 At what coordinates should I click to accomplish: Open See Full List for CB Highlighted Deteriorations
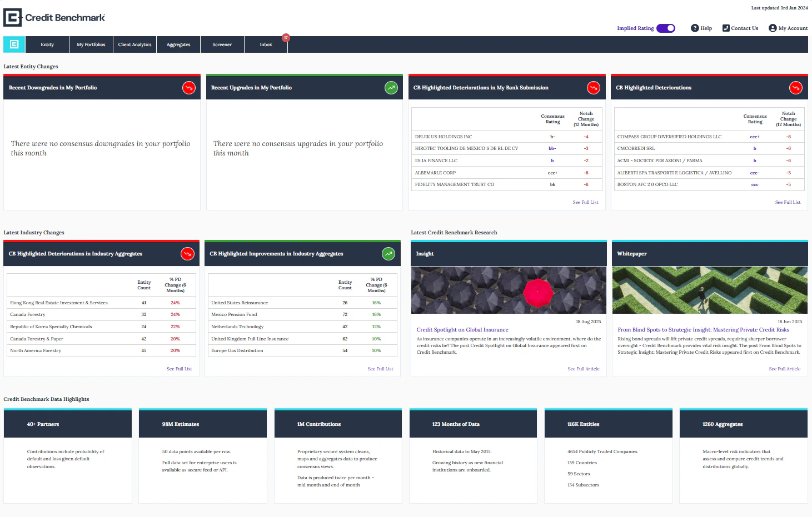click(788, 202)
